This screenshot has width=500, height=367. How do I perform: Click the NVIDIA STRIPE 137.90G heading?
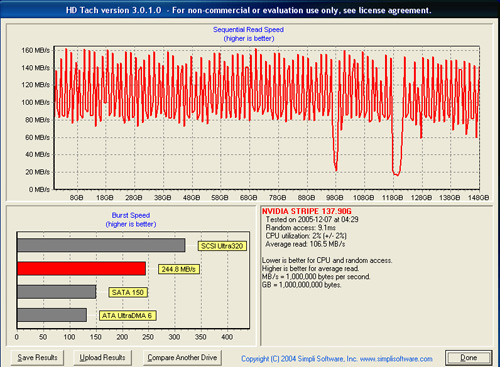(x=307, y=211)
